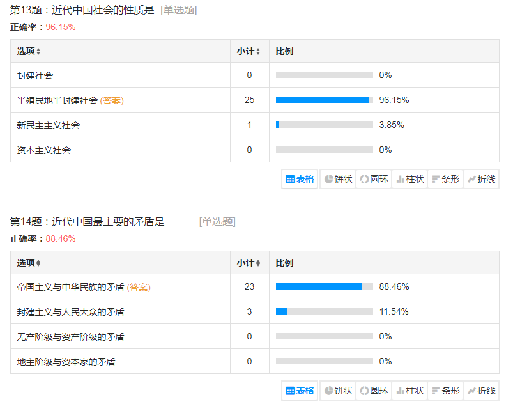Select bar chart view for question 14
Screen dimensions: 520x420
coord(445,391)
